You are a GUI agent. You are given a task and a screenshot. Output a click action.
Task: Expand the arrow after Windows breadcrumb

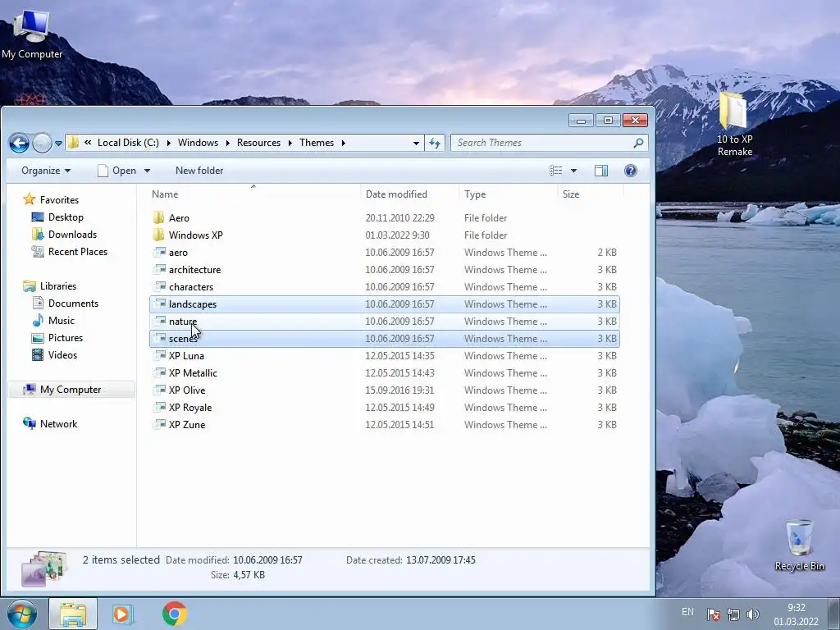[x=228, y=143]
